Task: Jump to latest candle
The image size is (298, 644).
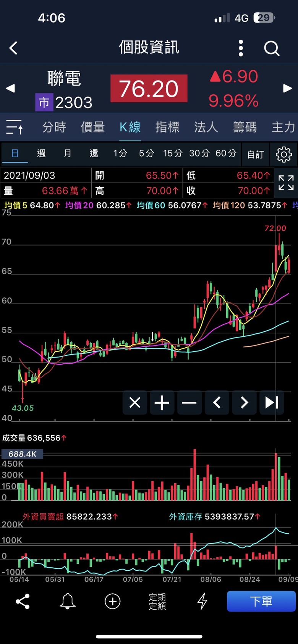Action: pos(272,403)
